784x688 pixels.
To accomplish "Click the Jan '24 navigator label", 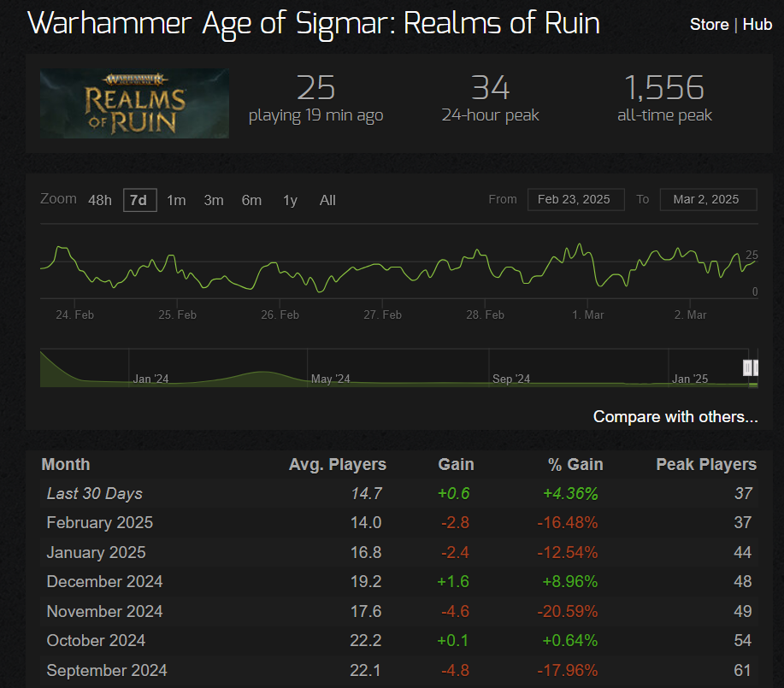I will pyautogui.click(x=150, y=379).
